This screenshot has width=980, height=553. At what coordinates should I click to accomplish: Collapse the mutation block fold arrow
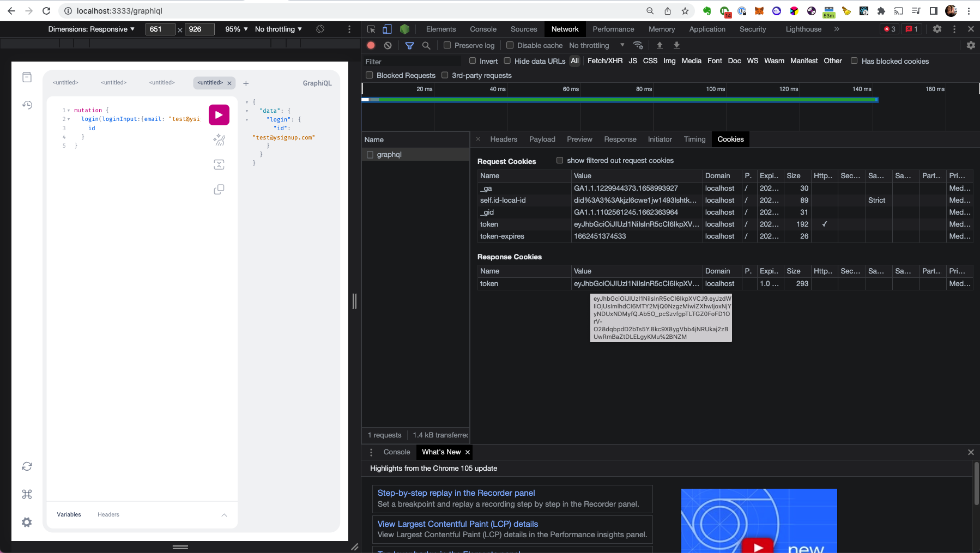pos(69,111)
